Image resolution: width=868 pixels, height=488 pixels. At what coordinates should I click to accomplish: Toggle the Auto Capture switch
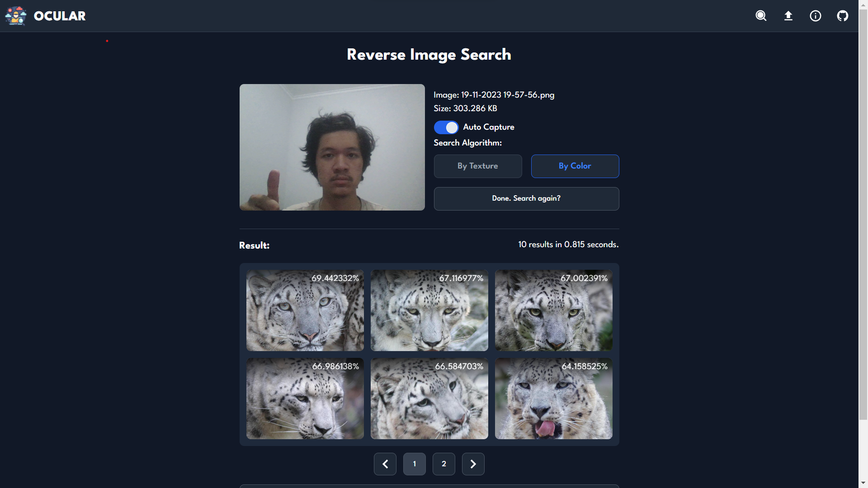pyautogui.click(x=446, y=127)
